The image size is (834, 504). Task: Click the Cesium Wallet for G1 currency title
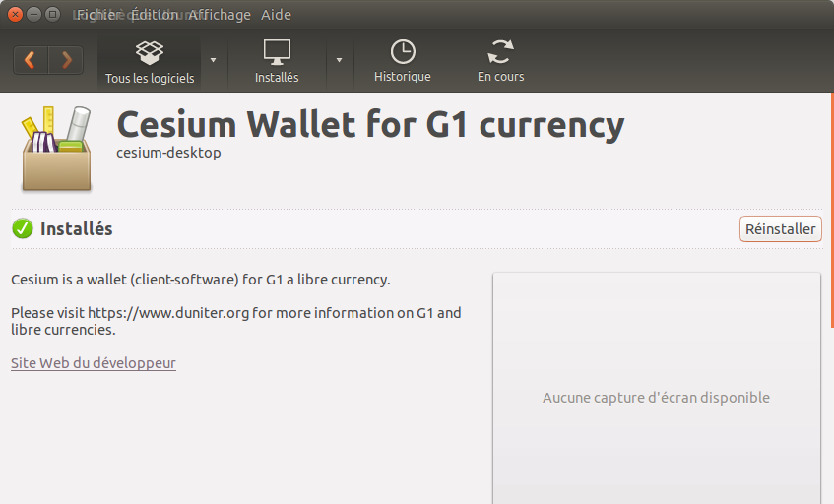(x=370, y=125)
